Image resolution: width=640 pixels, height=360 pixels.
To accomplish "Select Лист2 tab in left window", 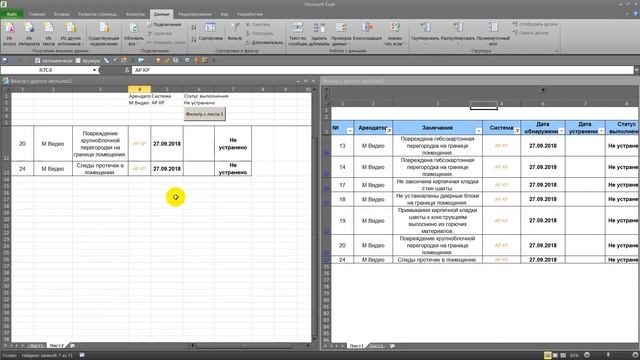I will pyautogui.click(x=56, y=346).
